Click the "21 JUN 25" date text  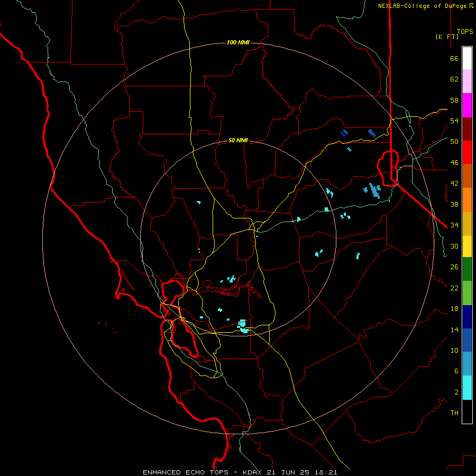click(288, 472)
